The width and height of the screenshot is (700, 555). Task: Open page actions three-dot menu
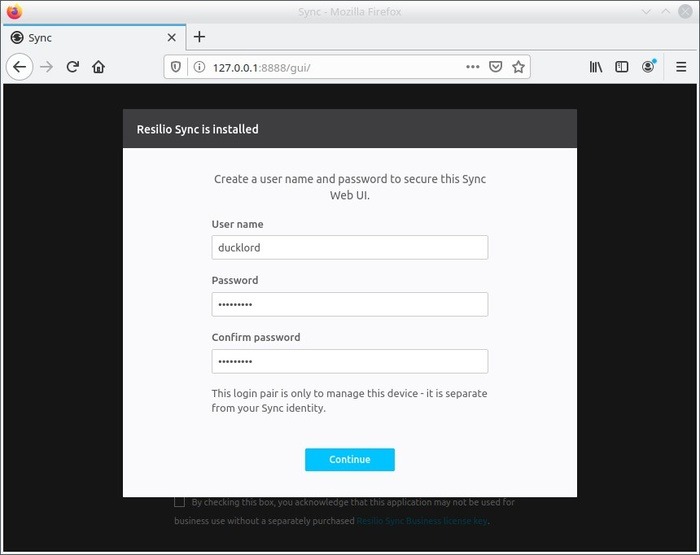coord(472,67)
